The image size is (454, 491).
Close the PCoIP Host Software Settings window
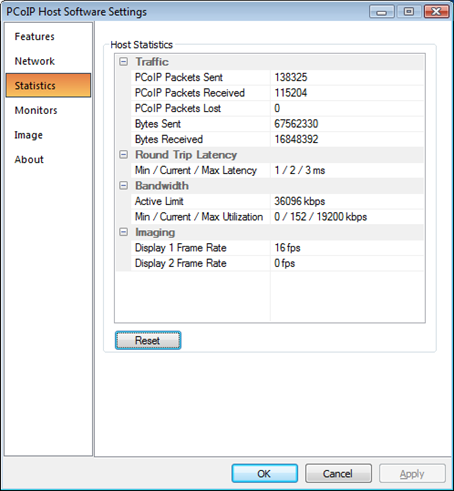436,12
